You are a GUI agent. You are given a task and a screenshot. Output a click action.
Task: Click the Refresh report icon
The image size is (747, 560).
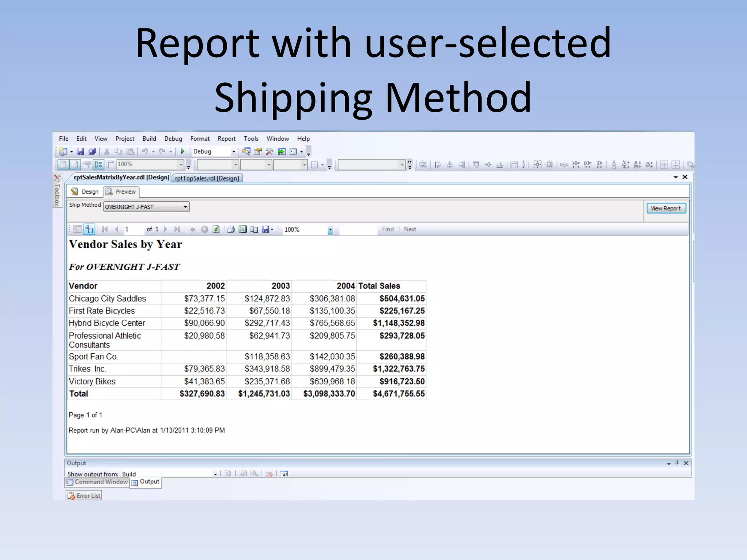pyautogui.click(x=216, y=229)
